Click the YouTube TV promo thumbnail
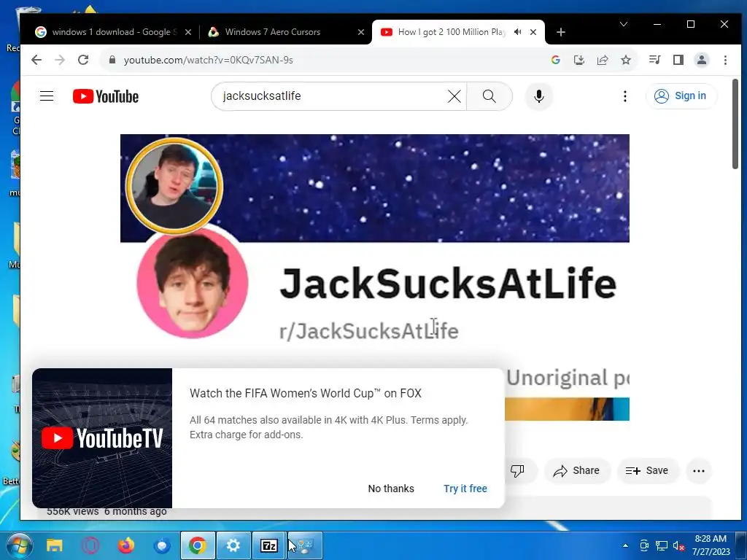The image size is (747, 560). 102,438
